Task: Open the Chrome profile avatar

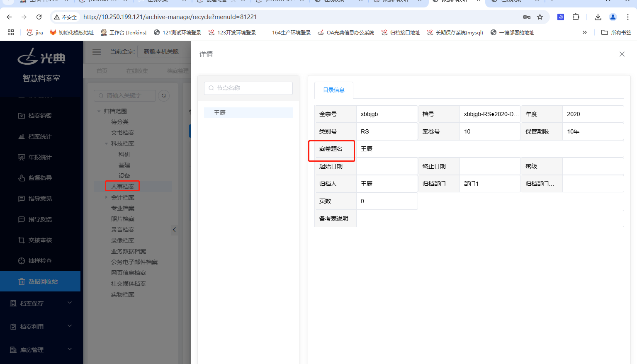Action: coord(613,17)
